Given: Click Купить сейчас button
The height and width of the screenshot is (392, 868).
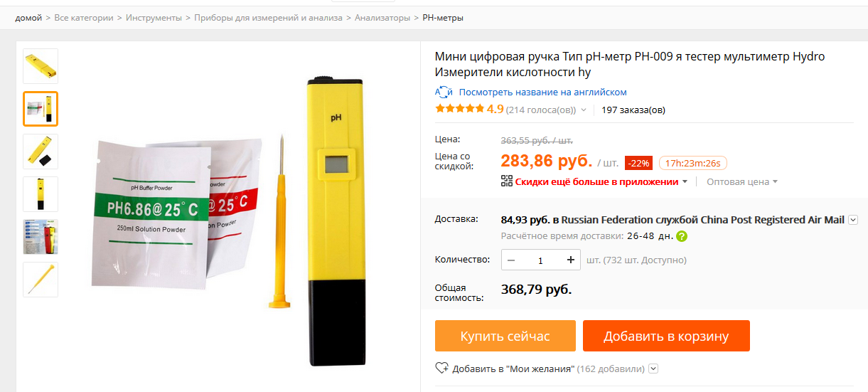Looking at the screenshot, I should click(x=505, y=336).
